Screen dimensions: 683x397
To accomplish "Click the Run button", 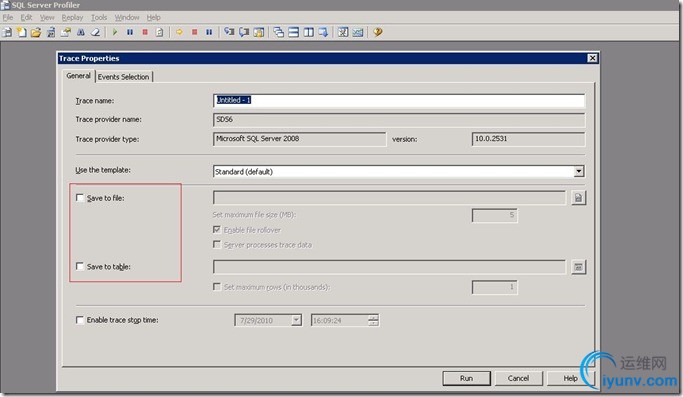I will [x=467, y=378].
